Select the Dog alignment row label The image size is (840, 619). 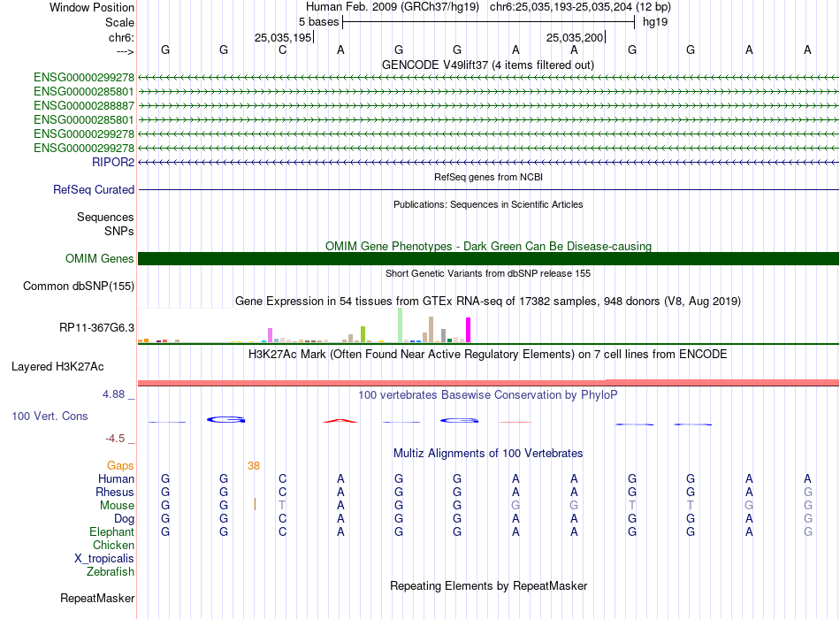point(124,519)
